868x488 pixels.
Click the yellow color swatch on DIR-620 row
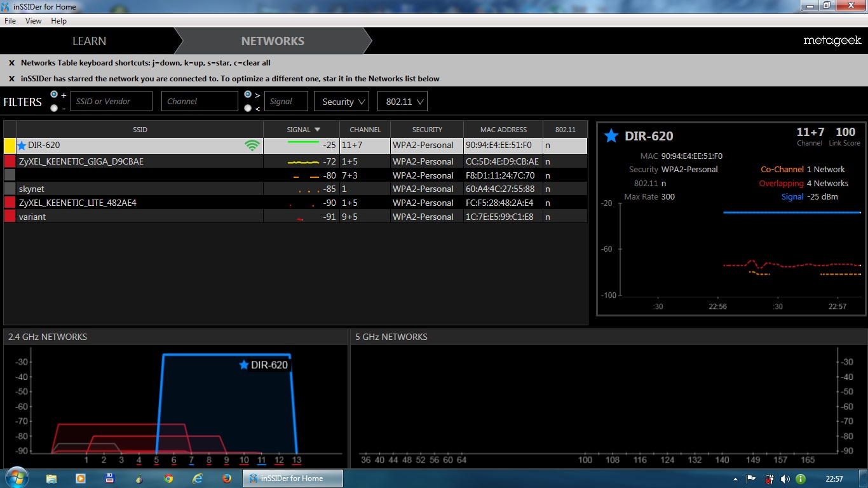(10, 146)
